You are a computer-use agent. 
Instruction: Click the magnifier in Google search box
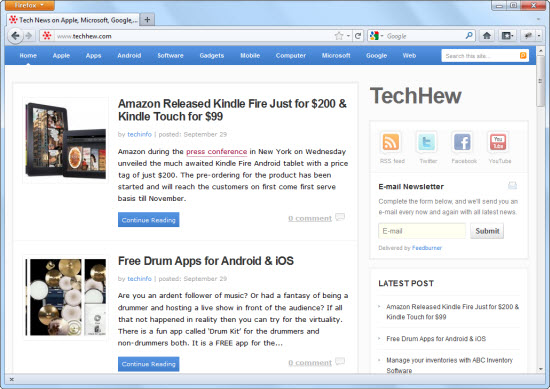pyautogui.click(x=469, y=35)
